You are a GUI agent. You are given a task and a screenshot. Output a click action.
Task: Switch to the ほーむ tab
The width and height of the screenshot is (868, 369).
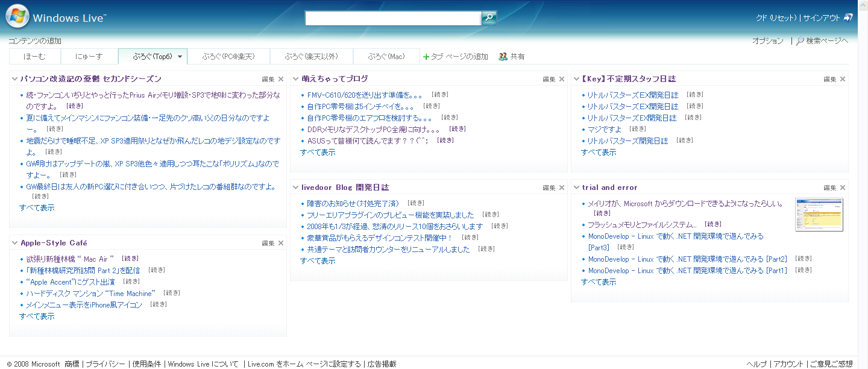(35, 57)
